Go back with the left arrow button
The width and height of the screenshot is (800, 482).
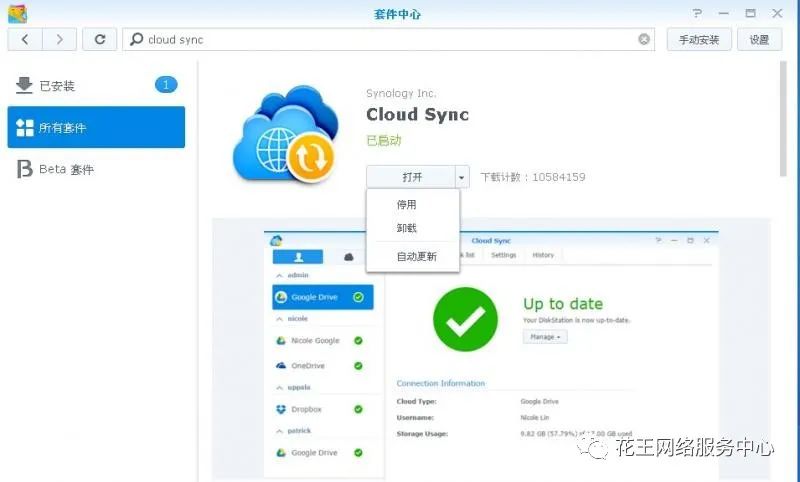(x=25, y=40)
